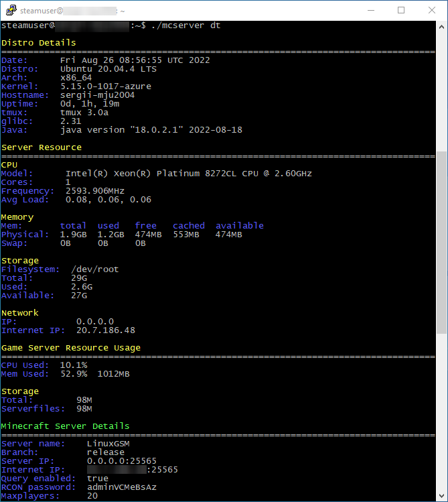448x502 pixels.
Task: Minimize the PuTTY terminal window
Action: pyautogui.click(x=371, y=10)
